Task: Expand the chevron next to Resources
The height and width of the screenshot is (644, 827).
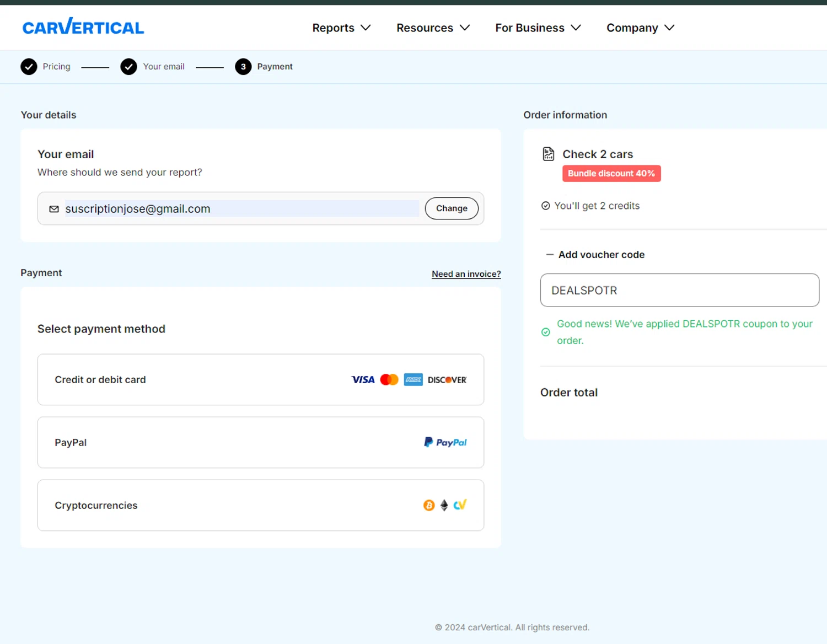Action: point(465,28)
